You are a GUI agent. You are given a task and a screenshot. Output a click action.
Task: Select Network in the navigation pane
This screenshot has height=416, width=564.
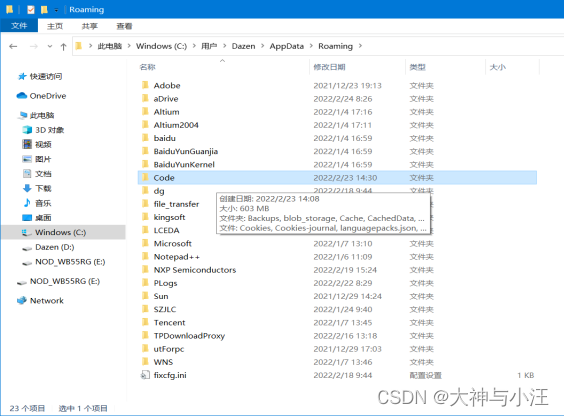coord(47,301)
